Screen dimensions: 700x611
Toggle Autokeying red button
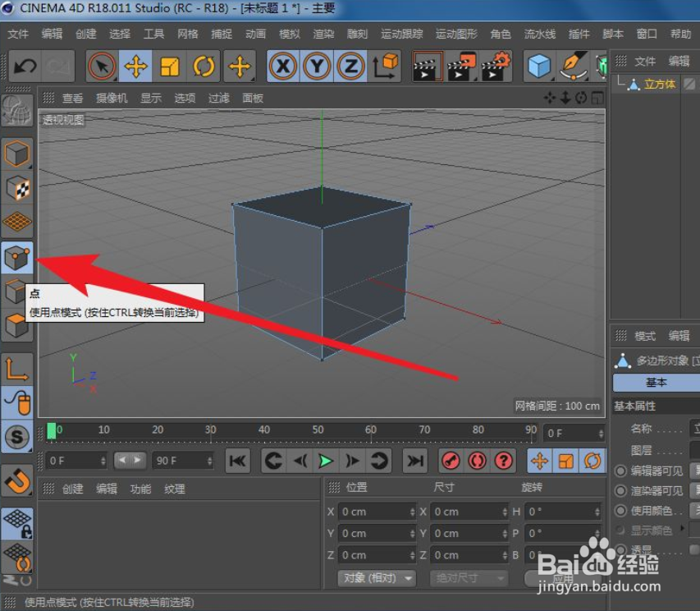(477, 461)
